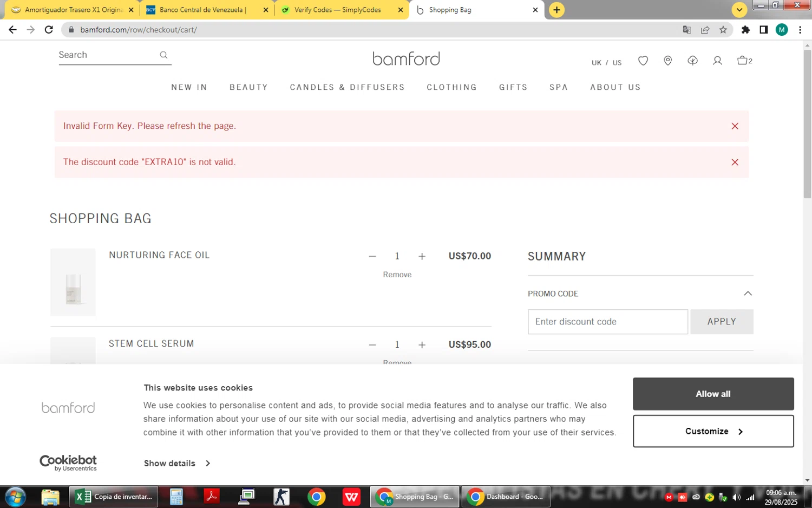Screen dimensions: 812x508
Task: Reload the current page
Action: point(49,30)
